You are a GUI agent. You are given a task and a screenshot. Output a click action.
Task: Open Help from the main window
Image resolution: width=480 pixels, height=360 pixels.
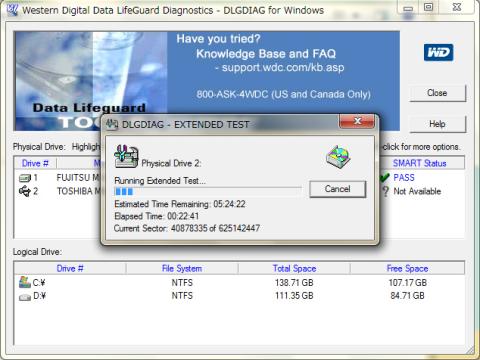(437, 124)
